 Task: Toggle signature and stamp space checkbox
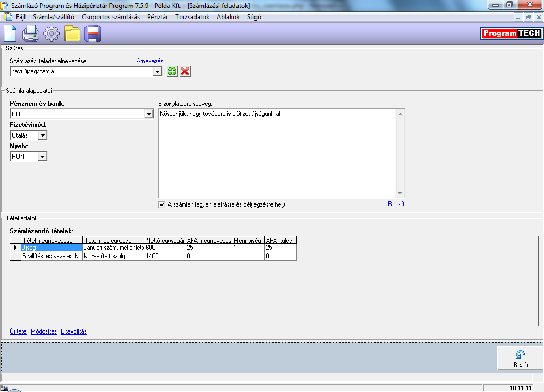(x=162, y=204)
